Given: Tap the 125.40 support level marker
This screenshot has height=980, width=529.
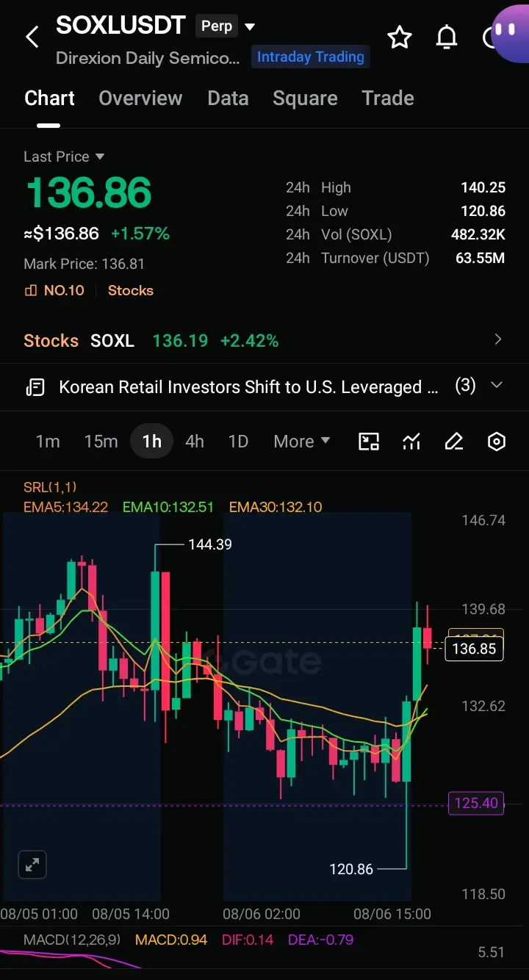Looking at the screenshot, I should click(x=476, y=803).
